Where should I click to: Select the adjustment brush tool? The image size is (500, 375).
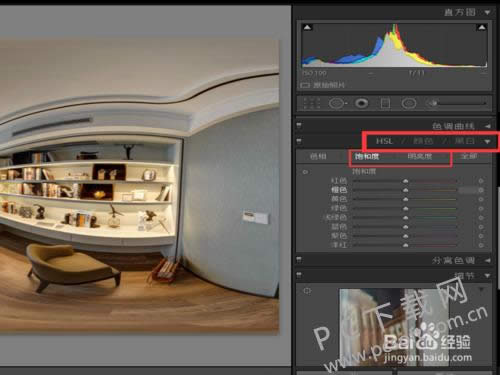433,103
